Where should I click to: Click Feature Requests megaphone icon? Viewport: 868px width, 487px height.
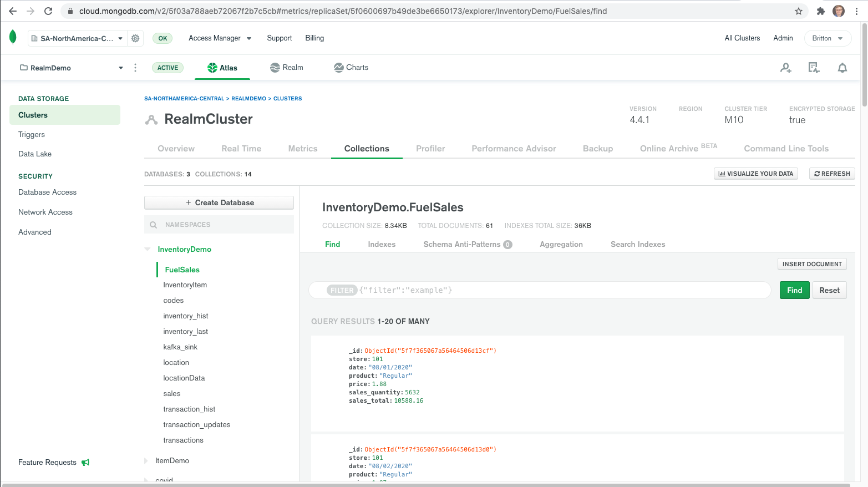(x=85, y=462)
